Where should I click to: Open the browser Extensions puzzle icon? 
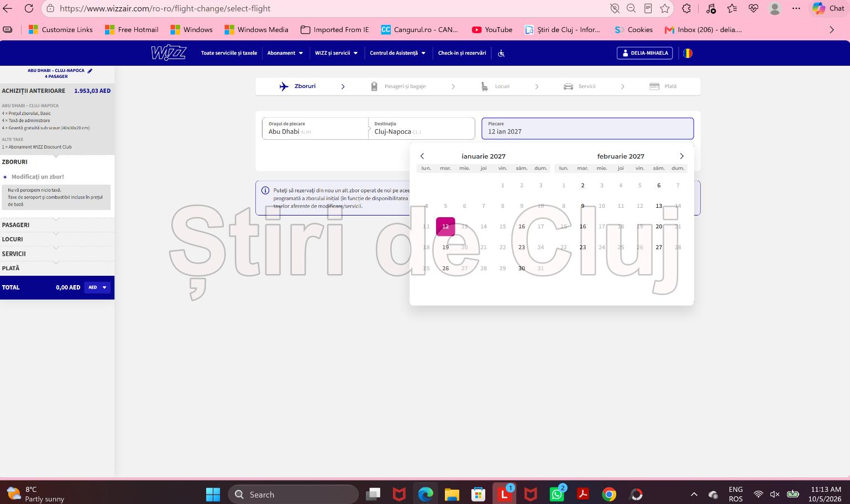[x=686, y=8]
